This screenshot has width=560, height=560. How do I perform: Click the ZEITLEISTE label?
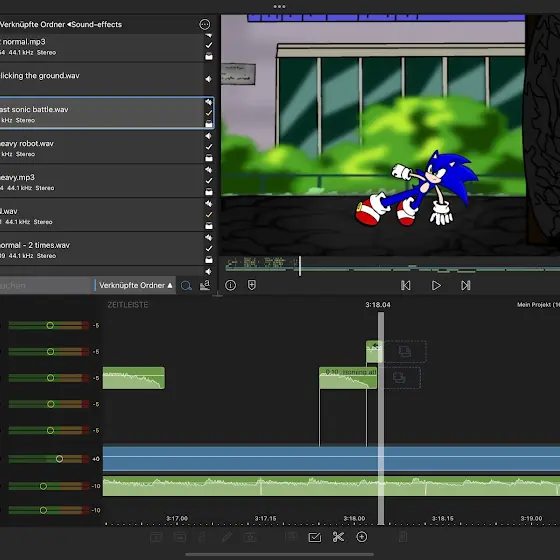pyautogui.click(x=128, y=305)
